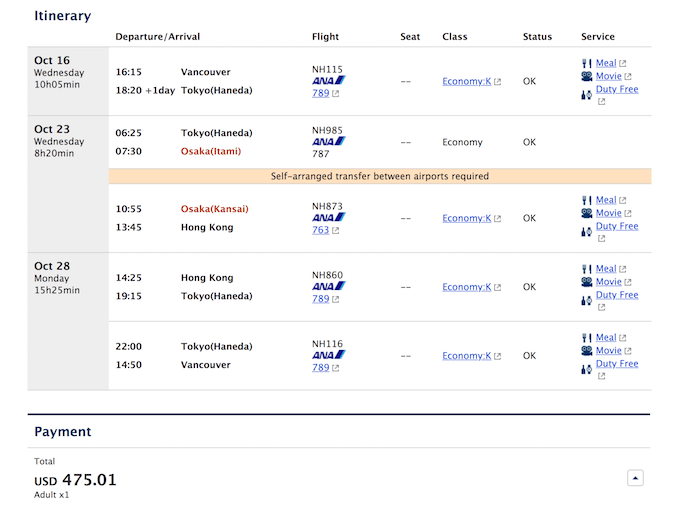Click the meal fork-knife icon for NH860

tap(587, 269)
